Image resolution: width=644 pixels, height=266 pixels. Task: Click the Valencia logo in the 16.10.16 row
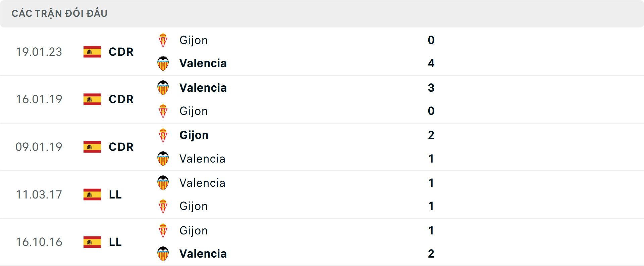tap(163, 254)
